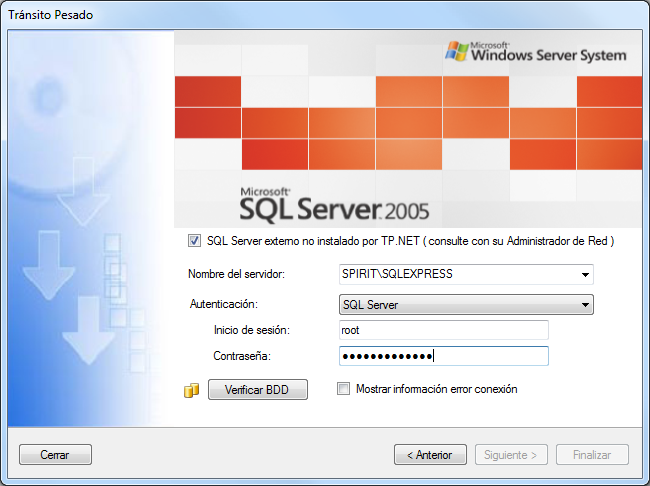The image size is (650, 486).
Task: Uncheck the SQL Server externo checkbox
Action: click(194, 241)
